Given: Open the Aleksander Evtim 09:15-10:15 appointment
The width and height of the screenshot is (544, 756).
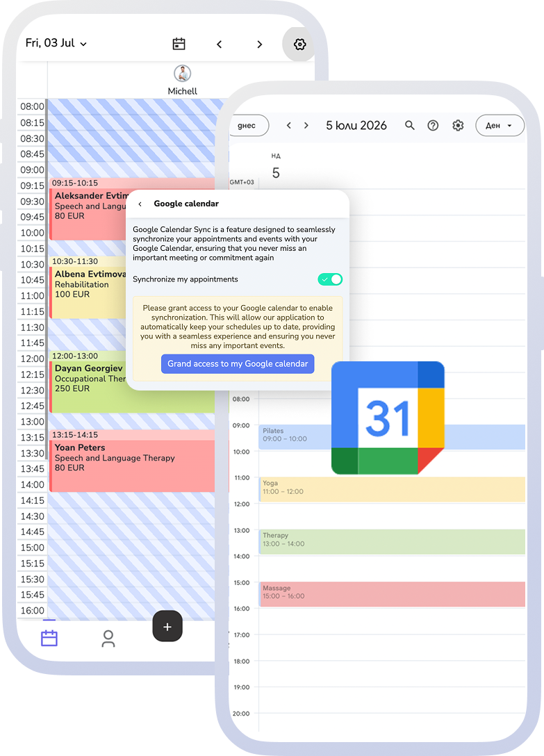Looking at the screenshot, I should (x=88, y=208).
